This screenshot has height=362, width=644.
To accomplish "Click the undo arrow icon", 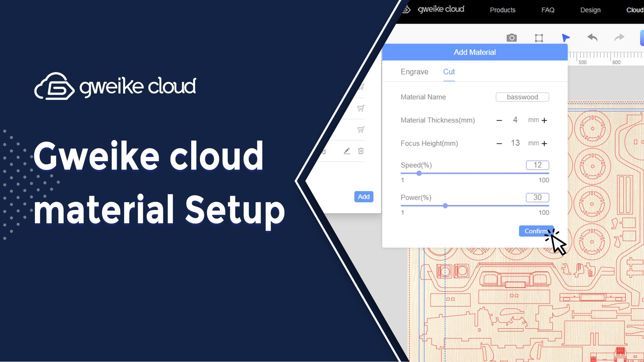I will pos(592,38).
